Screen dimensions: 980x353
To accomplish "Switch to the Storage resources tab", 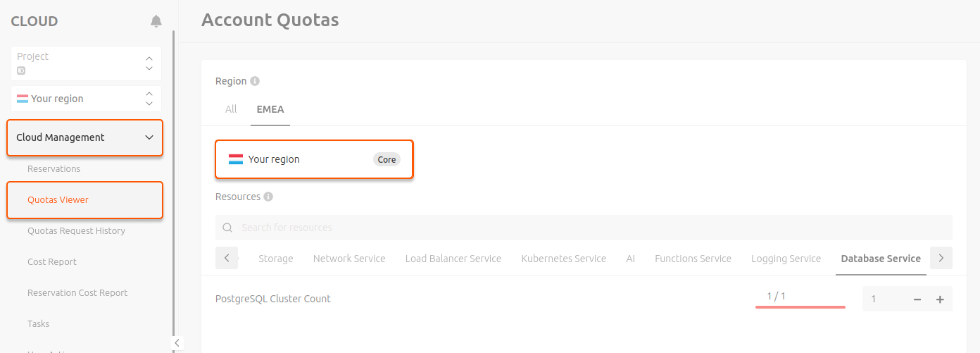I will [275, 259].
